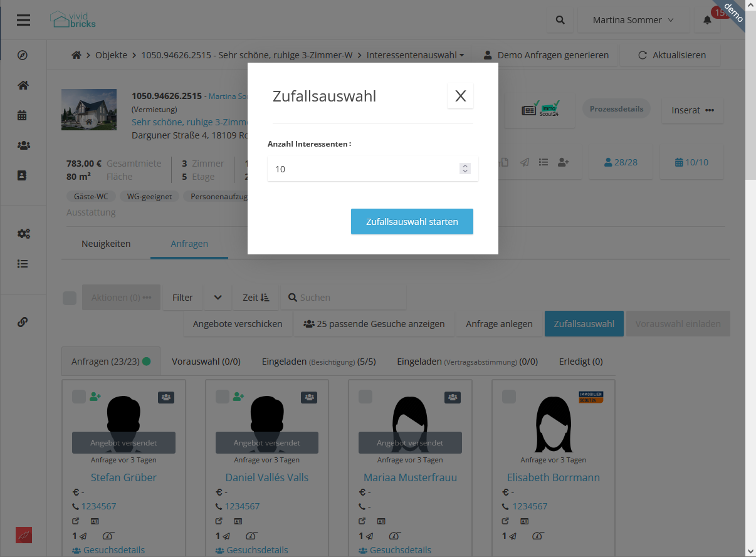The image size is (756, 557).
Task: Click the search magnifier in top bar
Action: (x=560, y=20)
